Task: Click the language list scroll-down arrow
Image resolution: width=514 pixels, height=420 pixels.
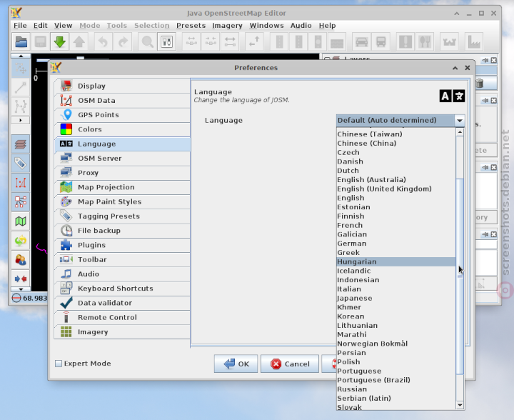Action: pyautogui.click(x=460, y=405)
